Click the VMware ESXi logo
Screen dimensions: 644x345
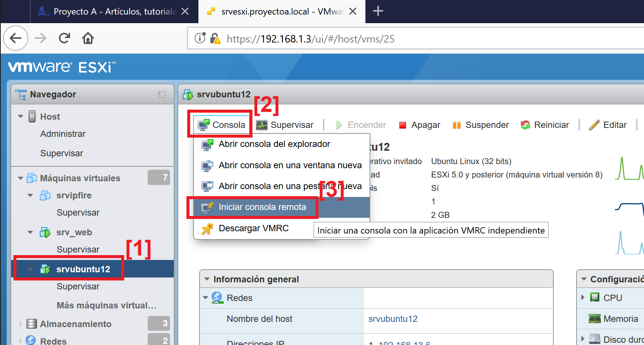click(62, 67)
